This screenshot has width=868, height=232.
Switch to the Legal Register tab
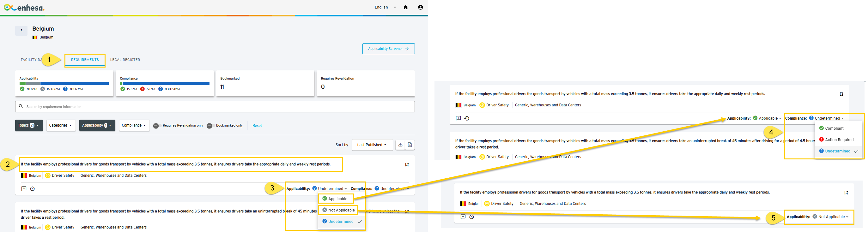[125, 60]
